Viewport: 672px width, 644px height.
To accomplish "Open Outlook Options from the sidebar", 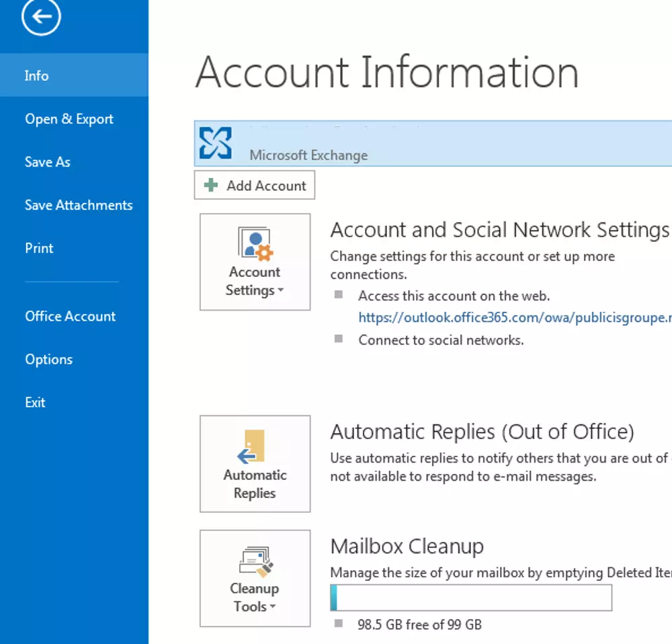I will coord(48,359).
